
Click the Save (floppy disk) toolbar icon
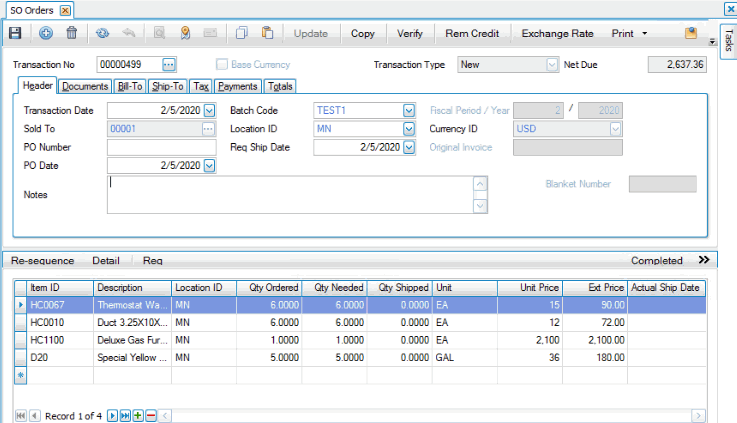[15, 33]
